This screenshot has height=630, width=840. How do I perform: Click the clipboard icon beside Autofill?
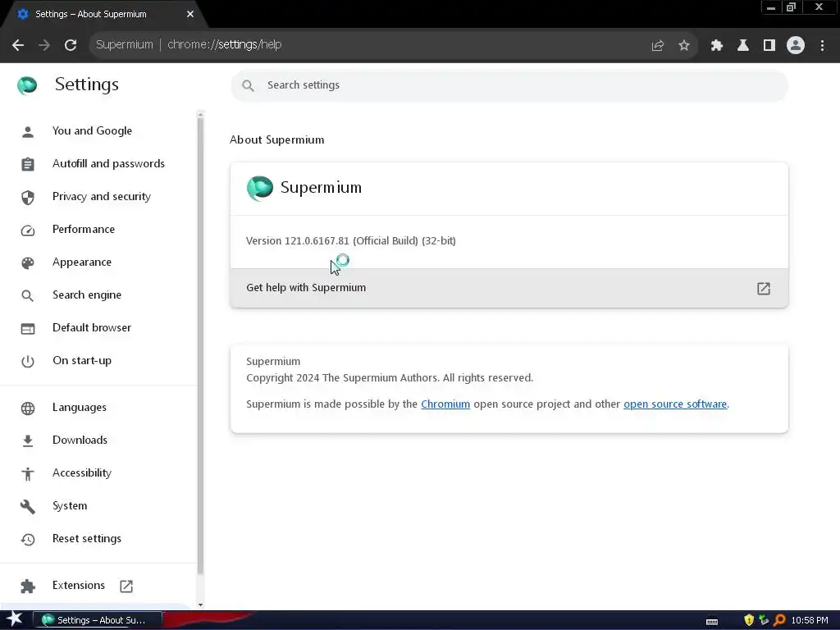[x=28, y=164]
